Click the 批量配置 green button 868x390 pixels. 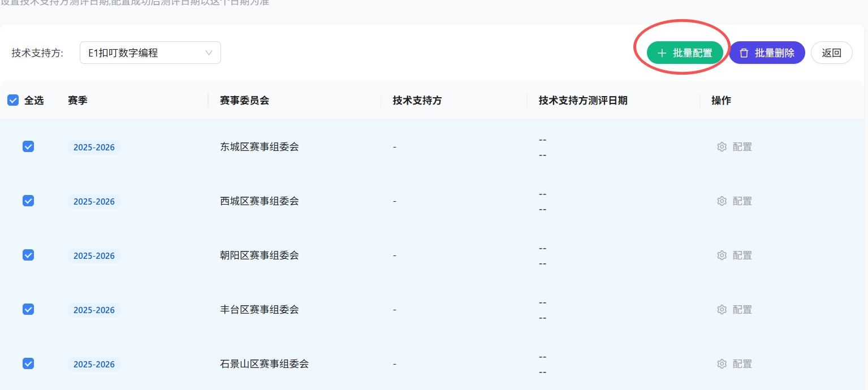point(685,53)
